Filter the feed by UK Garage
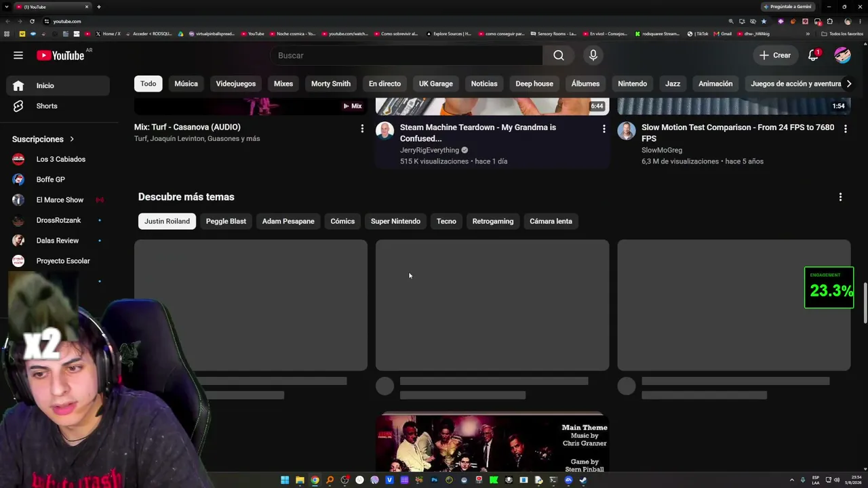868x488 pixels. click(436, 84)
